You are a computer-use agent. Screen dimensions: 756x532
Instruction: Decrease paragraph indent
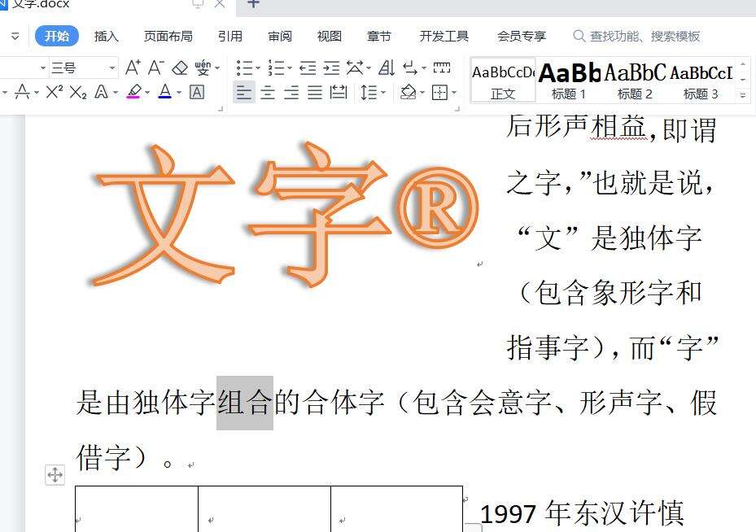tap(308, 68)
